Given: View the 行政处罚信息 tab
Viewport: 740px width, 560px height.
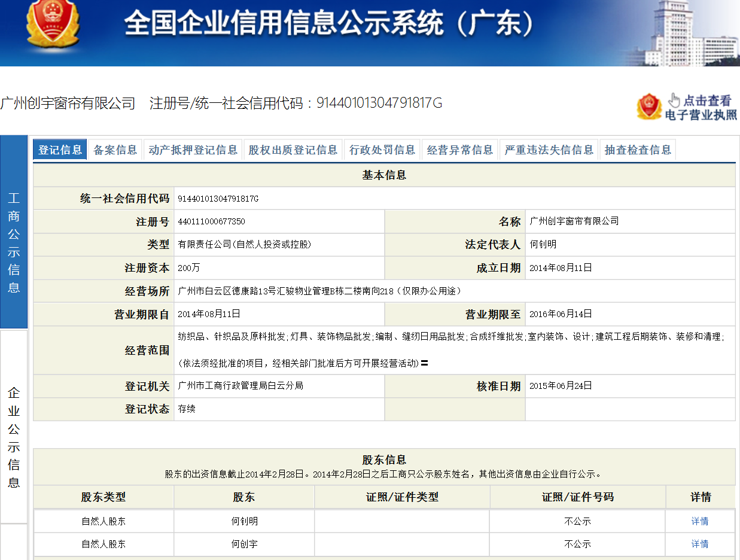Looking at the screenshot, I should tap(382, 150).
